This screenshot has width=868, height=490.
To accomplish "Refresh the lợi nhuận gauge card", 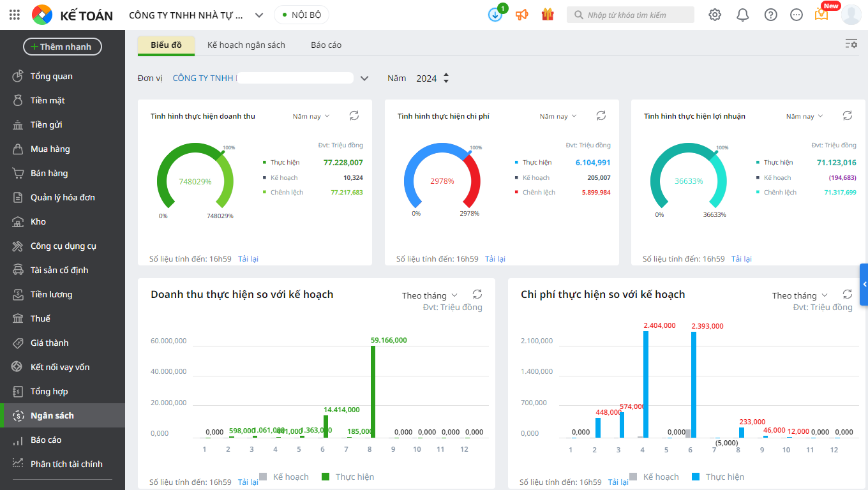I will (848, 115).
